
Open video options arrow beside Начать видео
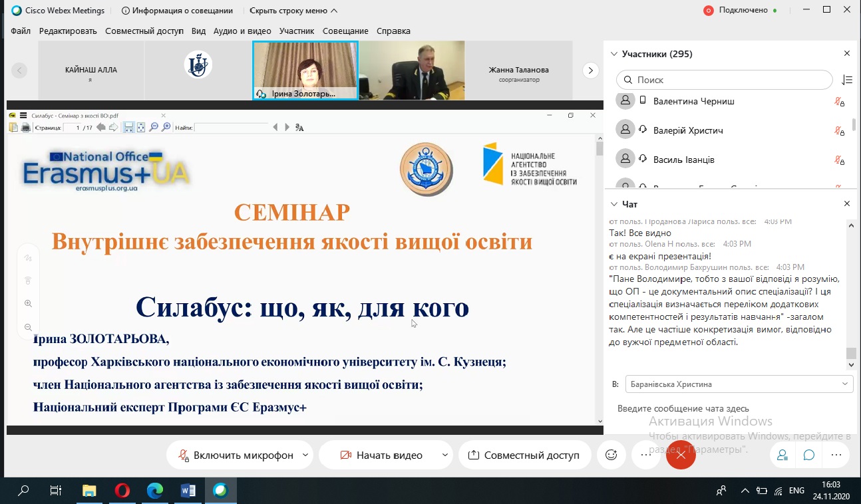click(445, 455)
